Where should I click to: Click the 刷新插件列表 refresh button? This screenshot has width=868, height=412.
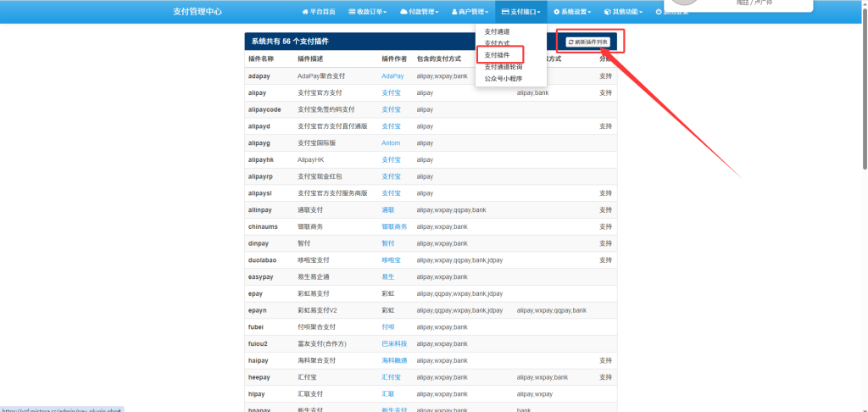[588, 42]
